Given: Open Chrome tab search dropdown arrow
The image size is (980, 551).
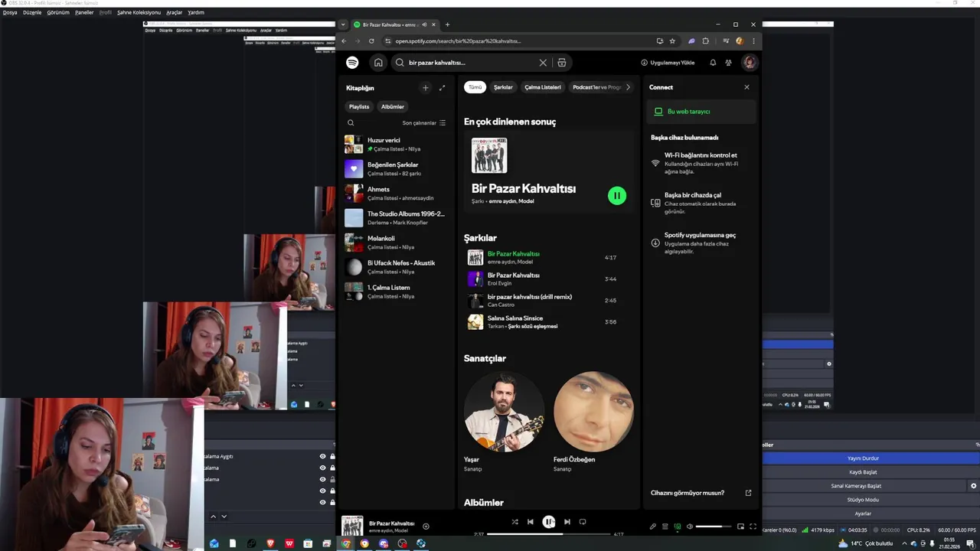Looking at the screenshot, I should [343, 24].
